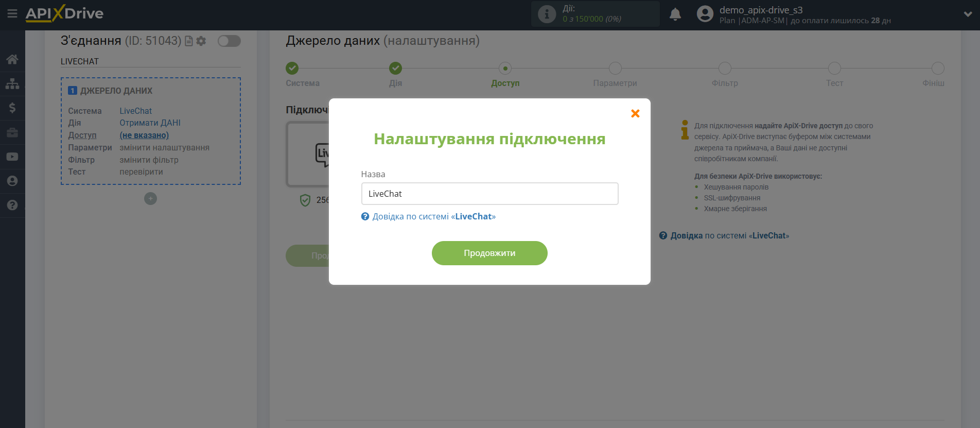Click the Доступ label in source block
The width and height of the screenshot is (980, 428).
click(x=82, y=135)
